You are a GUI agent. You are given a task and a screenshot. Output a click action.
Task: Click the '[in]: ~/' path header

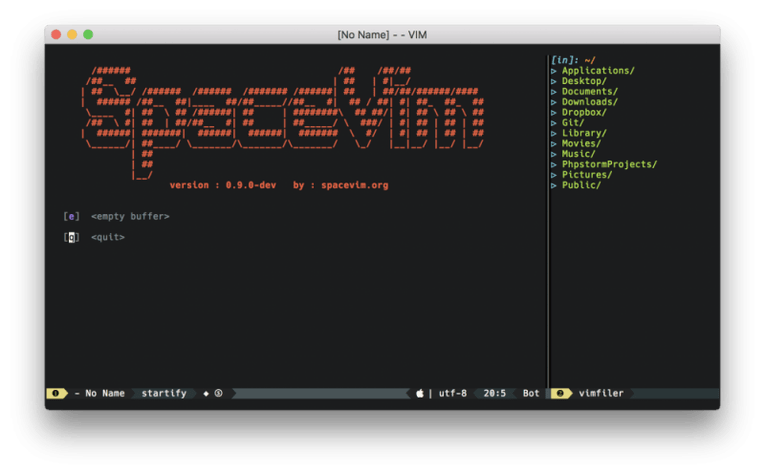click(573, 60)
